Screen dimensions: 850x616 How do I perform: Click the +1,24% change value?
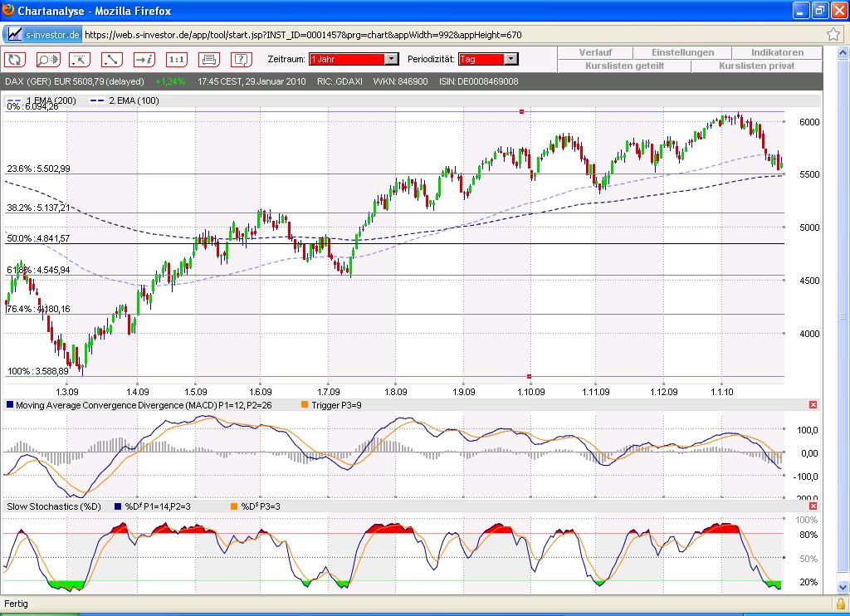point(170,81)
